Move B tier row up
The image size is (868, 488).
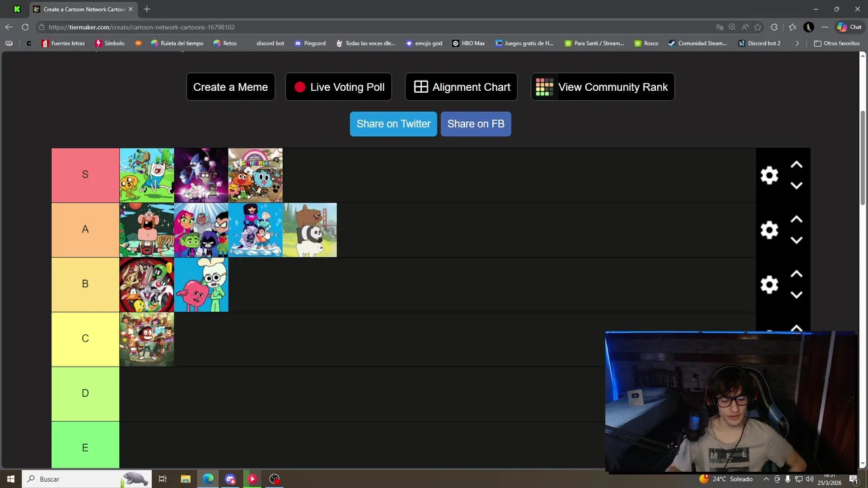(797, 274)
